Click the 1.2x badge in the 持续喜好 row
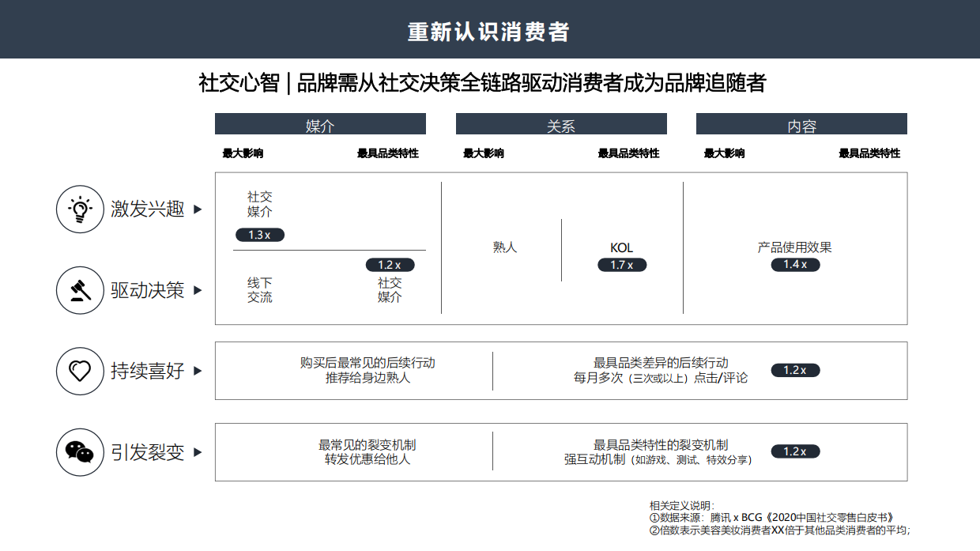The height and width of the screenshot is (551, 980). coord(796,369)
